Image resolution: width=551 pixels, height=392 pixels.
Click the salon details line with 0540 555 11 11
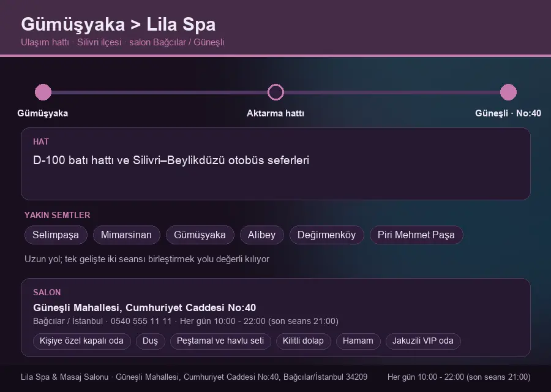pos(186,322)
